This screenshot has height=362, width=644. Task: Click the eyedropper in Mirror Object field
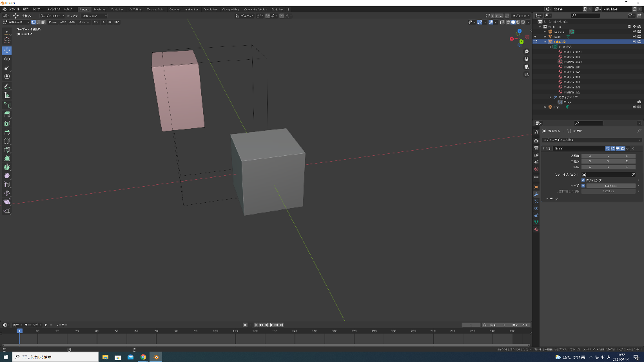(x=633, y=175)
